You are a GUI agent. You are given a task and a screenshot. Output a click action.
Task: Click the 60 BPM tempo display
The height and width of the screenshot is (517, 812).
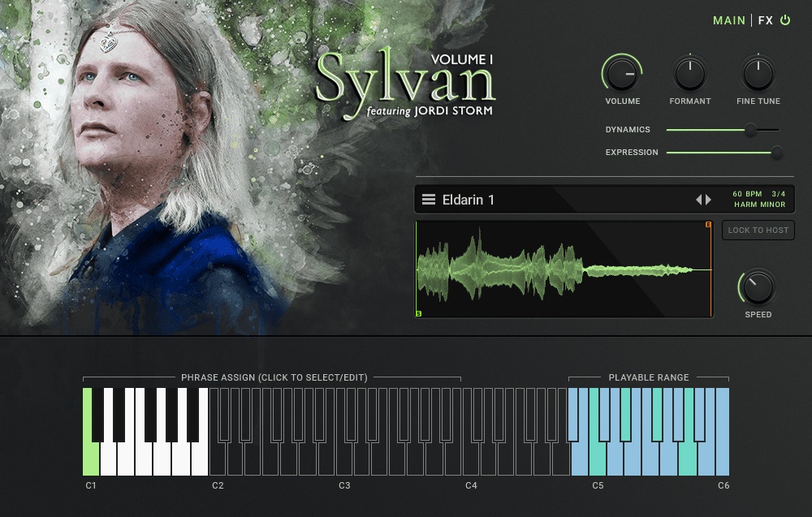(746, 195)
